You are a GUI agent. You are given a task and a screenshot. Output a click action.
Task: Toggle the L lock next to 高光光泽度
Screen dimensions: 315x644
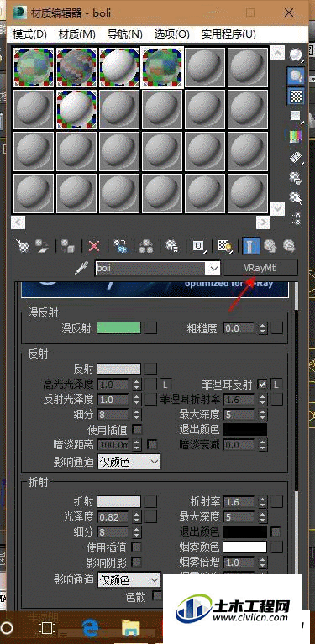click(x=165, y=385)
